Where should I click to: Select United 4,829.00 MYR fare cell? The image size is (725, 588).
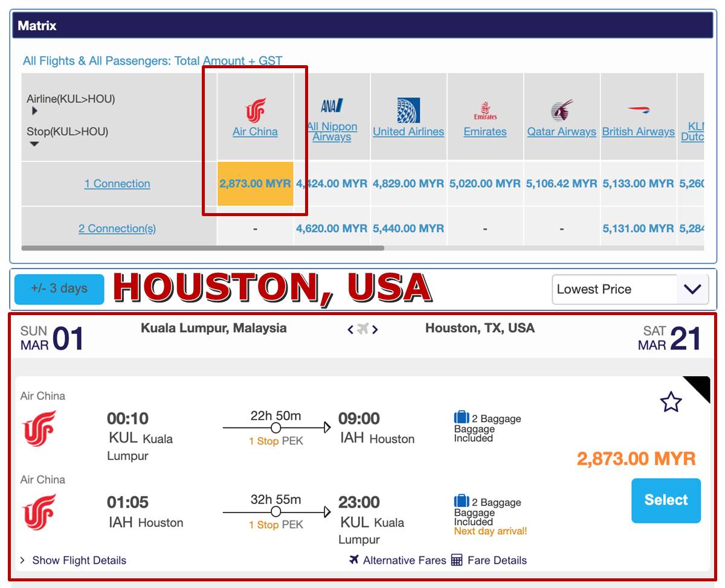click(408, 184)
